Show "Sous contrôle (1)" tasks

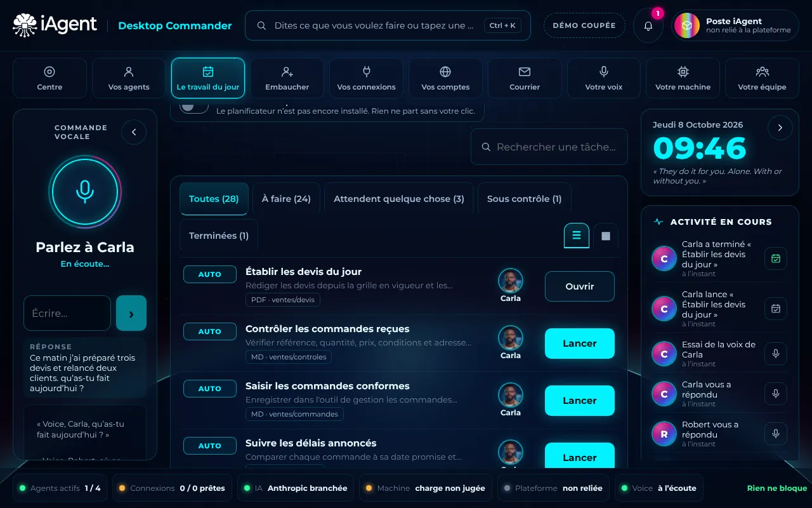(x=524, y=199)
